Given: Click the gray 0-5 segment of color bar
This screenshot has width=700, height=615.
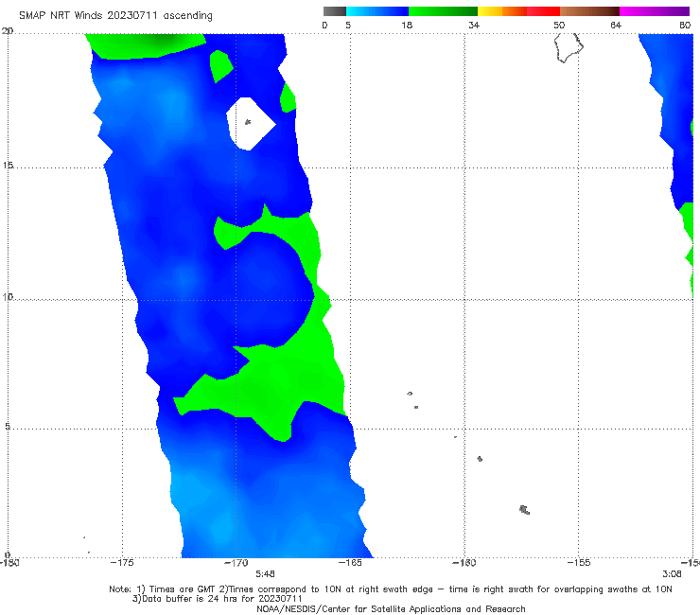Looking at the screenshot, I should click(x=335, y=11).
